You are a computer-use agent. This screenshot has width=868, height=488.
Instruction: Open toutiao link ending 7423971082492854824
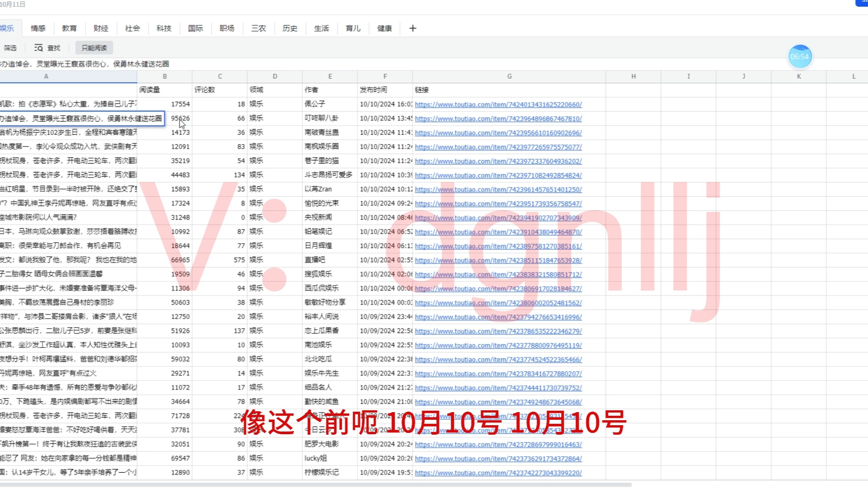pos(498,175)
